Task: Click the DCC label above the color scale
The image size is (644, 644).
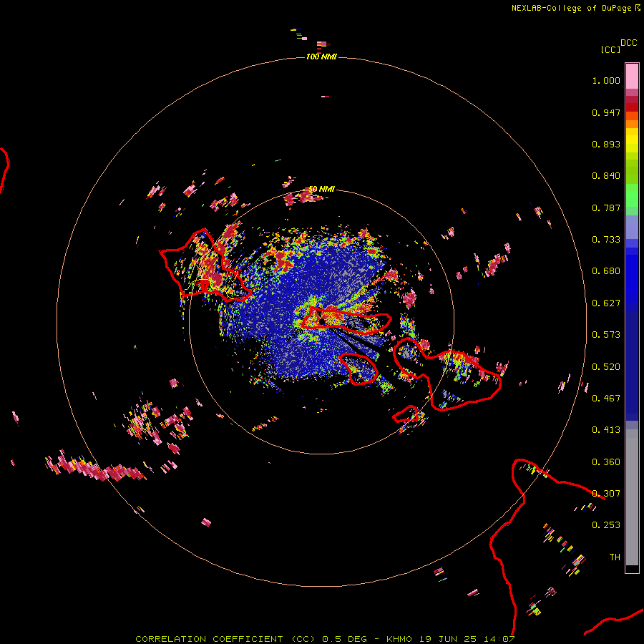Action: [628, 43]
